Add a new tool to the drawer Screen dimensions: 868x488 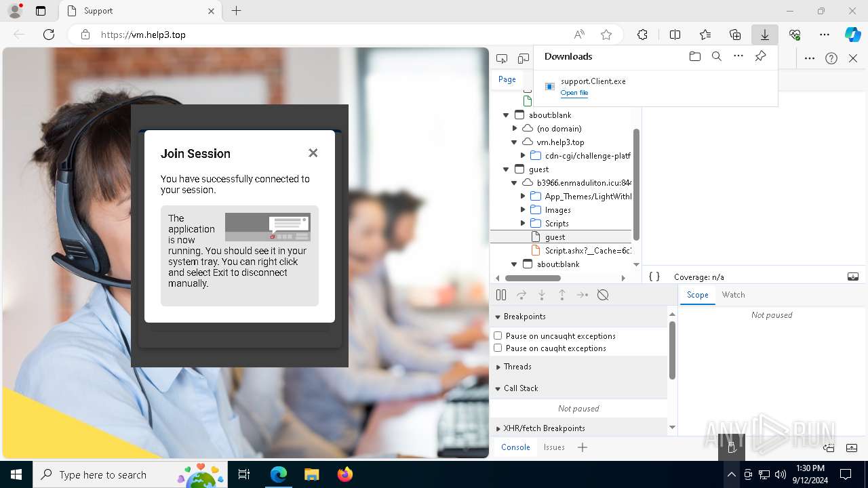(583, 447)
